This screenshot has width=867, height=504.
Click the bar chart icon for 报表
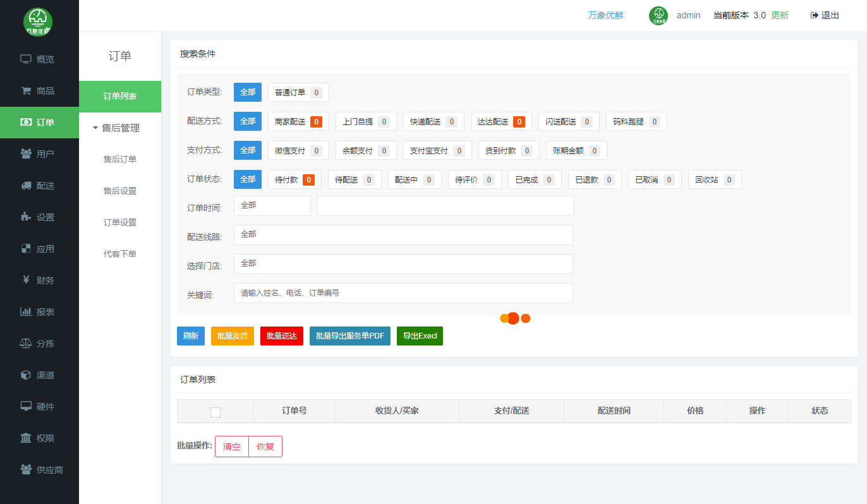pyautogui.click(x=26, y=312)
